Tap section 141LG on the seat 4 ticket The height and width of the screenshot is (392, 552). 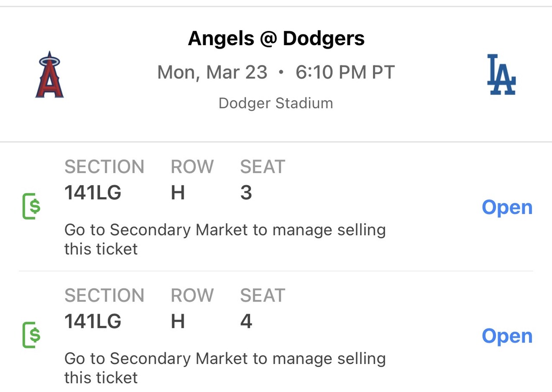tap(93, 321)
